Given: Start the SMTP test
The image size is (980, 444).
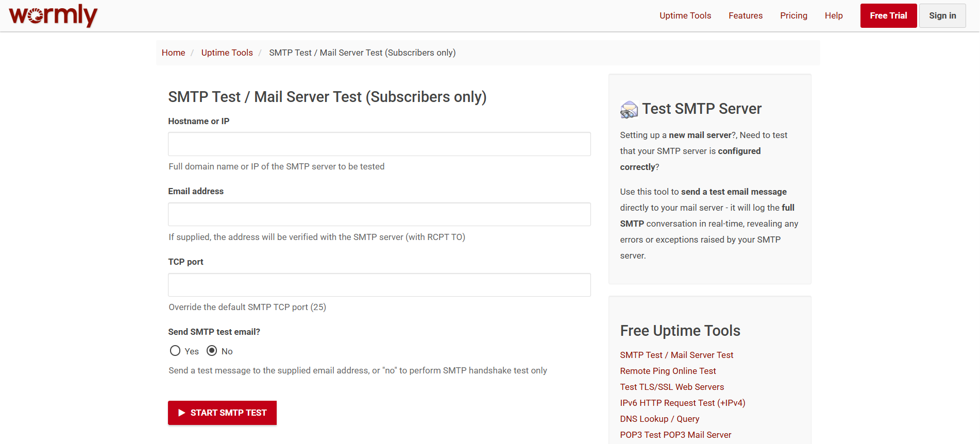Looking at the screenshot, I should click(x=222, y=413).
